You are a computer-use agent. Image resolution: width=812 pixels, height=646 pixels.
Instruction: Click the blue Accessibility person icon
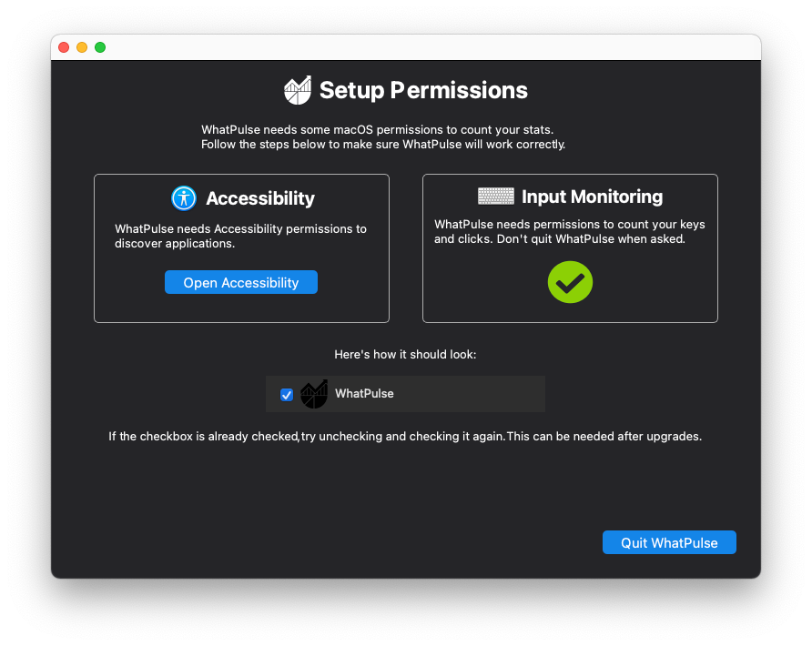[x=184, y=198]
